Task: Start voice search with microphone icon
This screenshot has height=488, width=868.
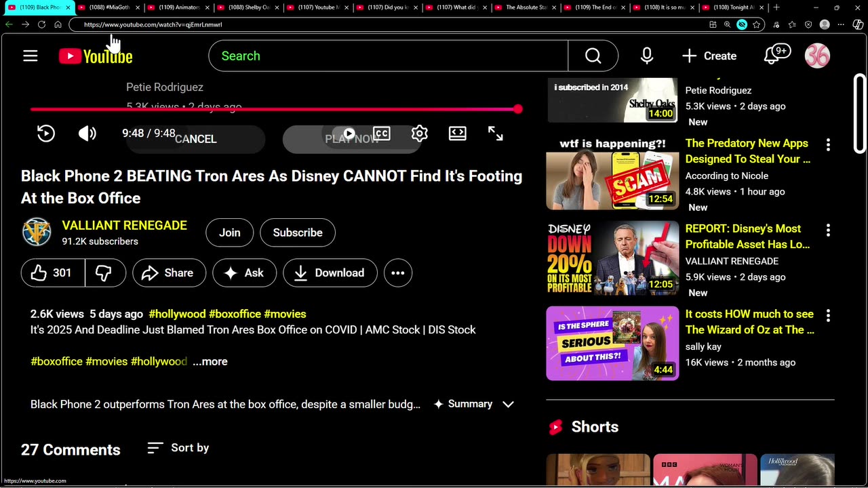Action: pos(647,56)
